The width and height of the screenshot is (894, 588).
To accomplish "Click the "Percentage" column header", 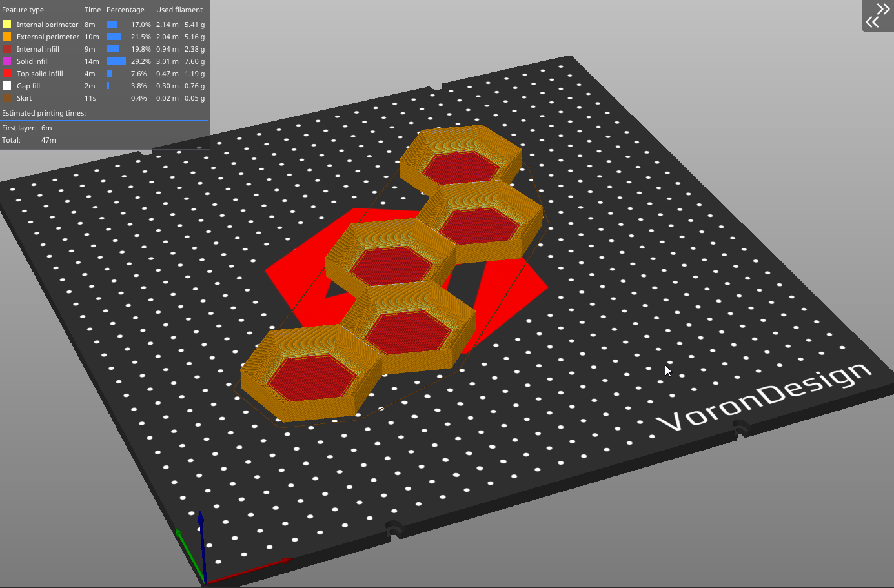I will pos(125,10).
